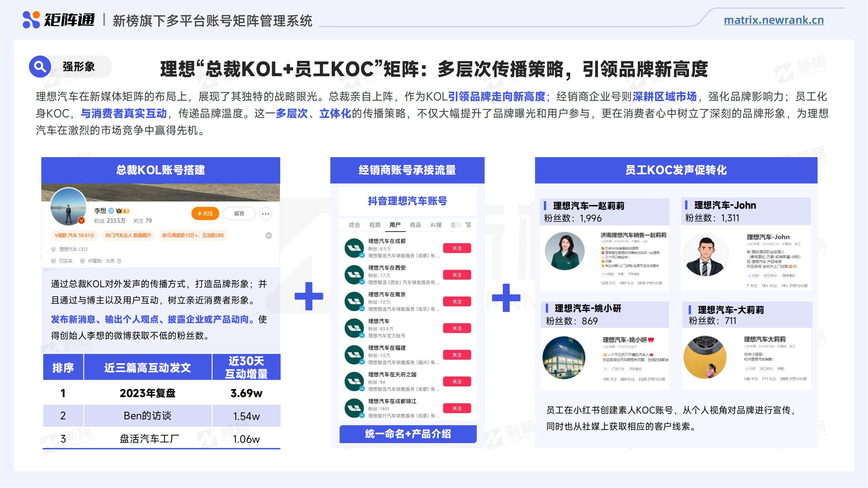
Task: Click 姚小妍's building profile photo
Action: pyautogui.click(x=564, y=358)
